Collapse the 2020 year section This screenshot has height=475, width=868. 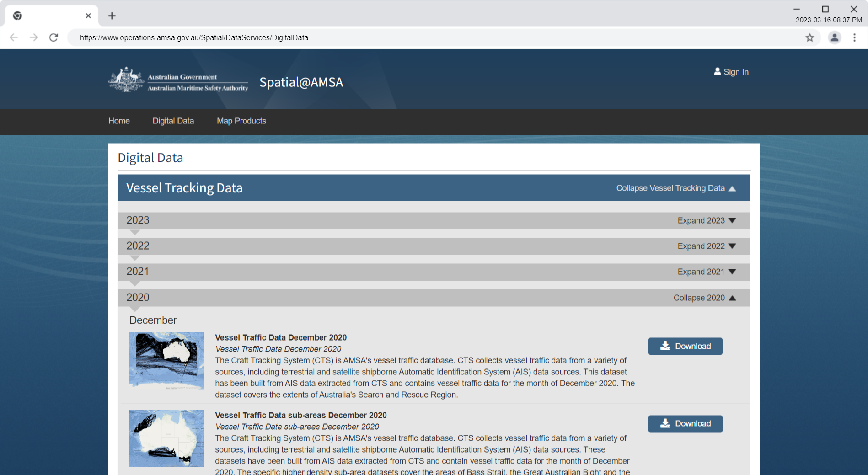coord(705,298)
